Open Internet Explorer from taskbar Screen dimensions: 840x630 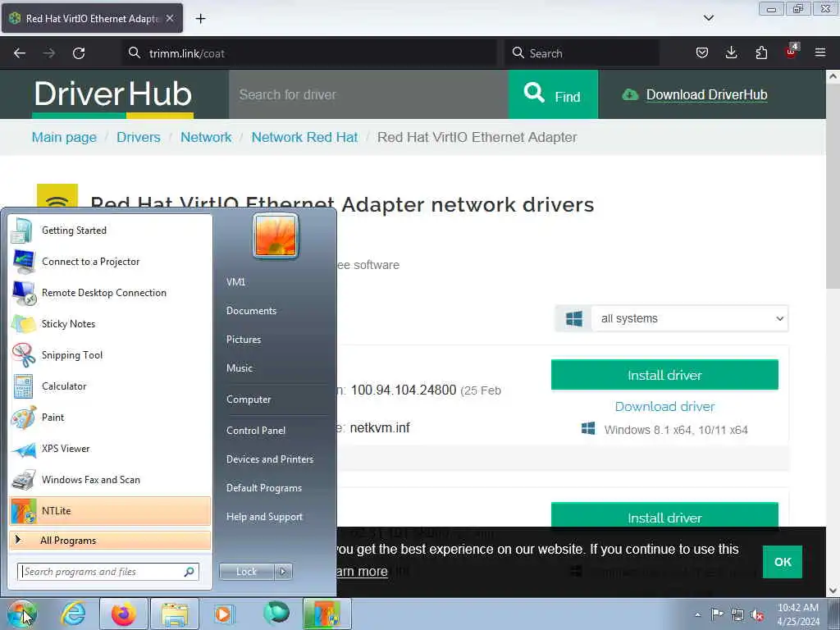coord(73,614)
